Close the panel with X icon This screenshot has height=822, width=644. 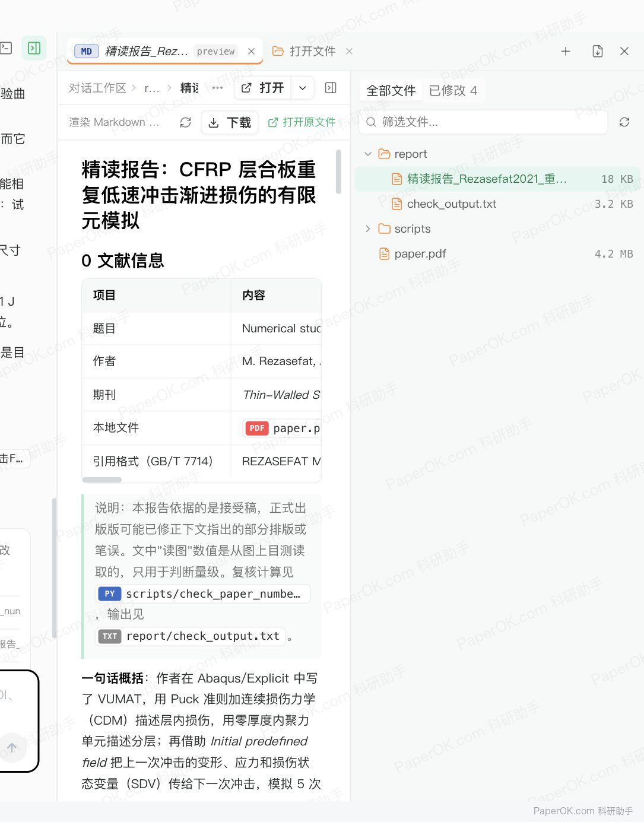click(x=624, y=51)
